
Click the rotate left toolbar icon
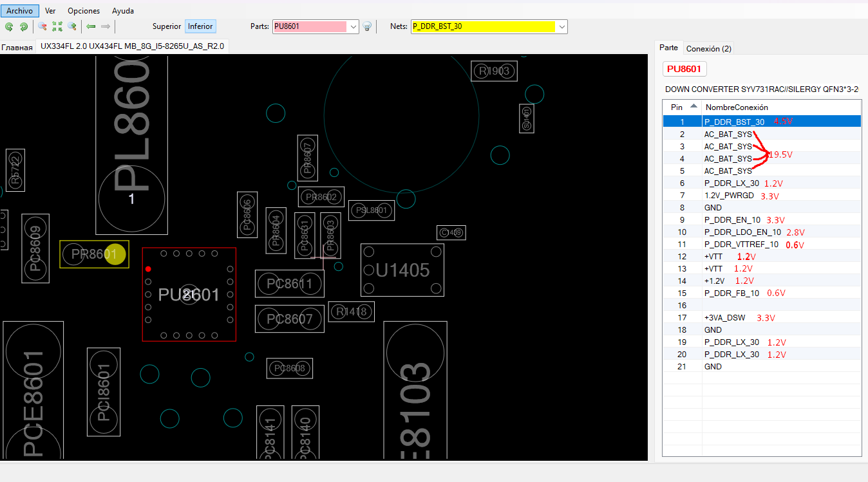coord(9,26)
